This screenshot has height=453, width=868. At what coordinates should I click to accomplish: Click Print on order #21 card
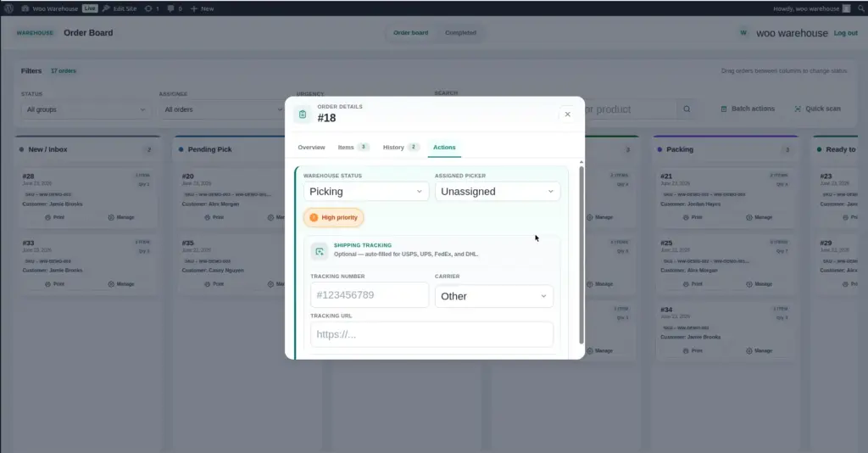point(693,218)
